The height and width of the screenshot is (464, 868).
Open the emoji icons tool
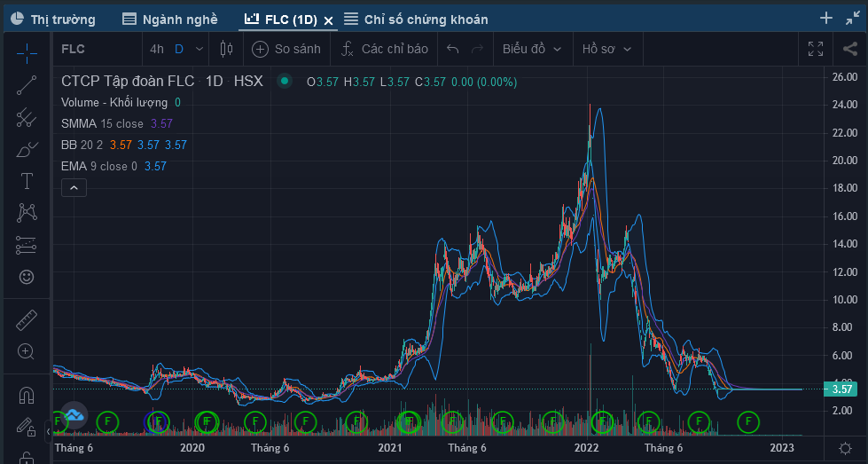coord(27,277)
